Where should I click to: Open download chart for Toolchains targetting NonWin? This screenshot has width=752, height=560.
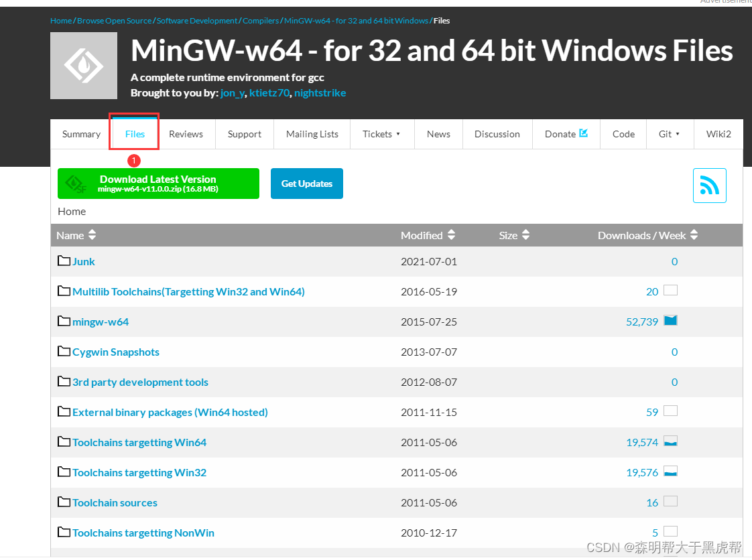click(x=670, y=531)
